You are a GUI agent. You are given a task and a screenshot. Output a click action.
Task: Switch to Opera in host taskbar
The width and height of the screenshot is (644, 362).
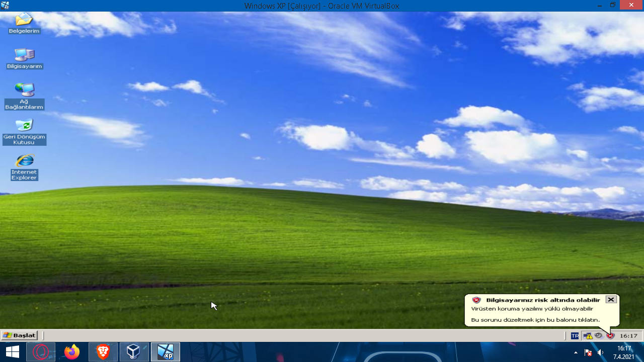[41, 352]
